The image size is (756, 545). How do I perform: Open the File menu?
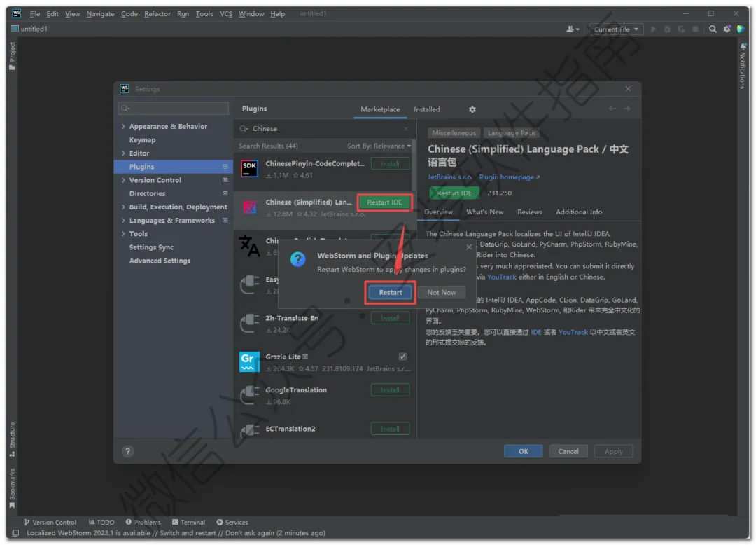coord(35,13)
